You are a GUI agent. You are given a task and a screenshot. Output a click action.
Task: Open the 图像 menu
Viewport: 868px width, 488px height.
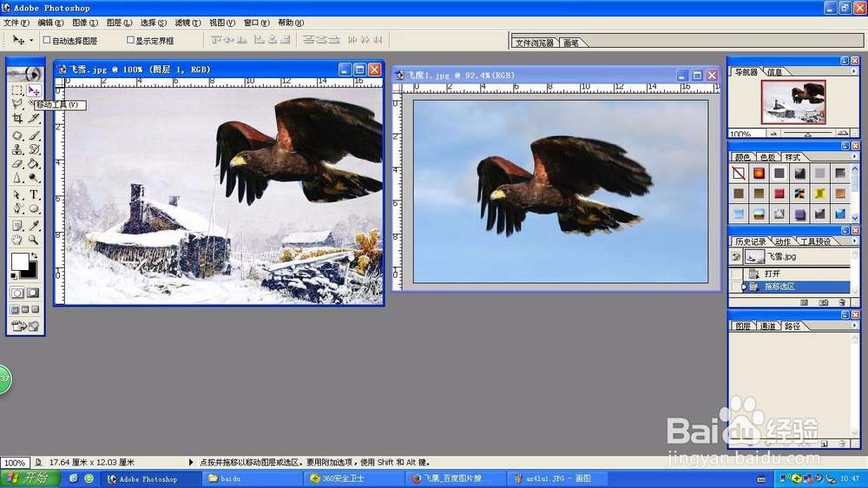tap(85, 23)
